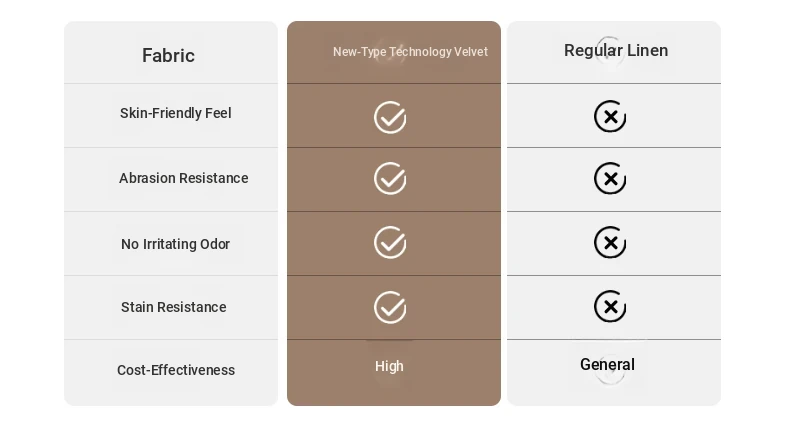Screen dimensions: 790x448
Task: Click the No Irritating Odor row label
Action: [175, 244]
